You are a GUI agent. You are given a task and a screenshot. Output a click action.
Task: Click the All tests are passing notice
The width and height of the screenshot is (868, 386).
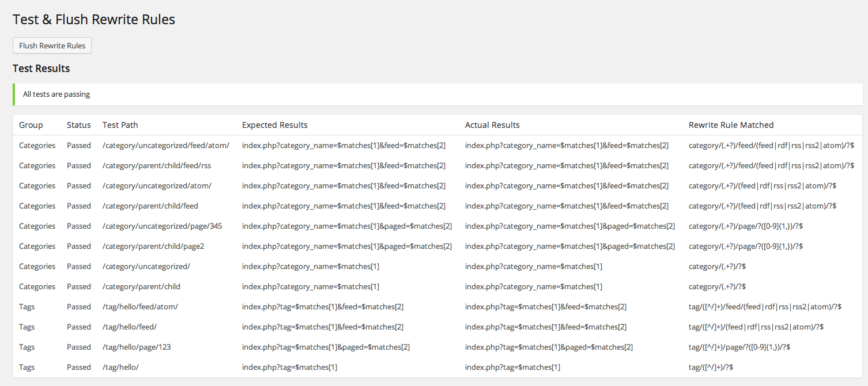coord(437,94)
